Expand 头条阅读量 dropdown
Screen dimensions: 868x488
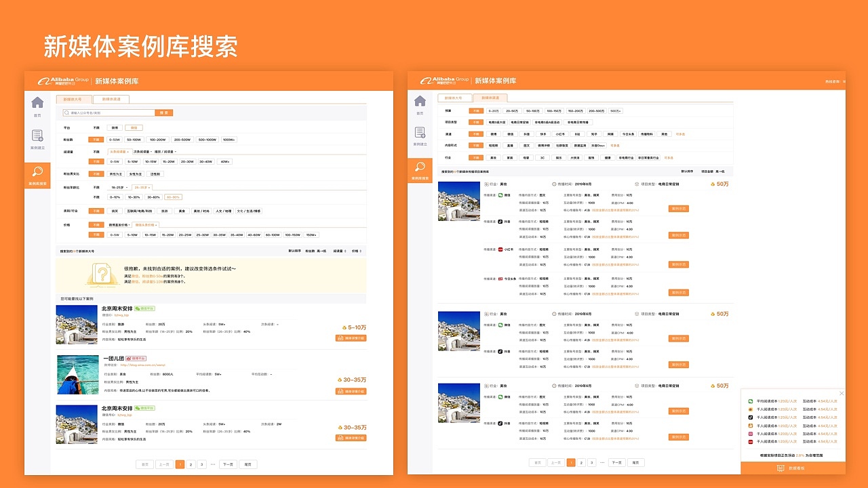point(119,152)
